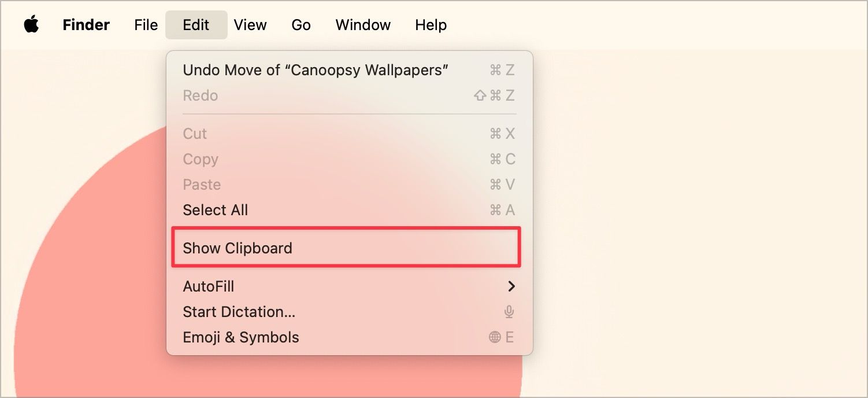Open the Window menu
This screenshot has width=868, height=398.
363,25
